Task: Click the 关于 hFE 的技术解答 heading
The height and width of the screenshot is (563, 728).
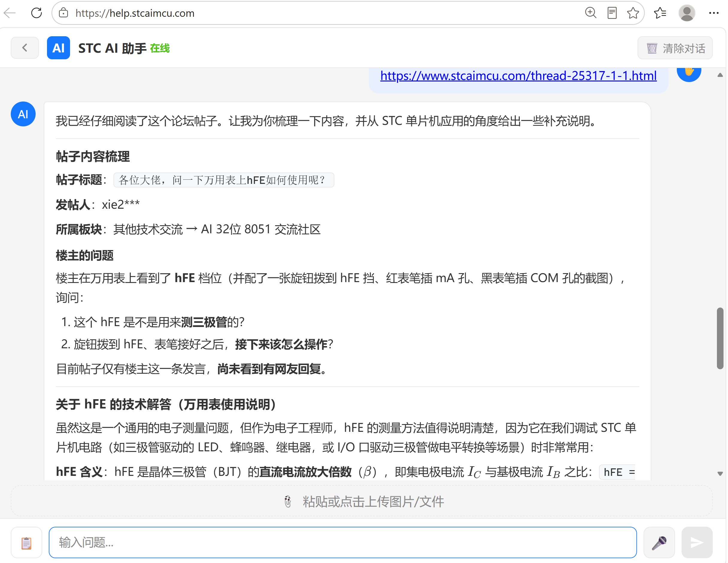Action: tap(166, 404)
